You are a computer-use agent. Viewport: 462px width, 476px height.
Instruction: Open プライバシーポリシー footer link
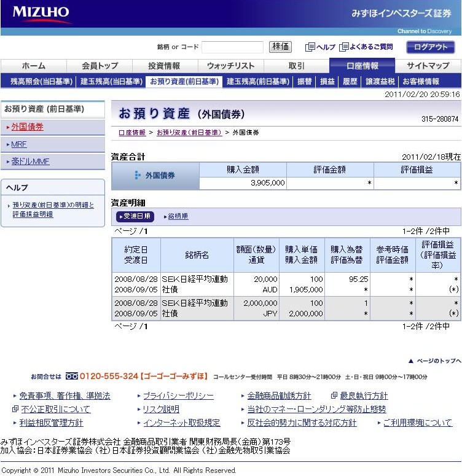[x=178, y=396]
